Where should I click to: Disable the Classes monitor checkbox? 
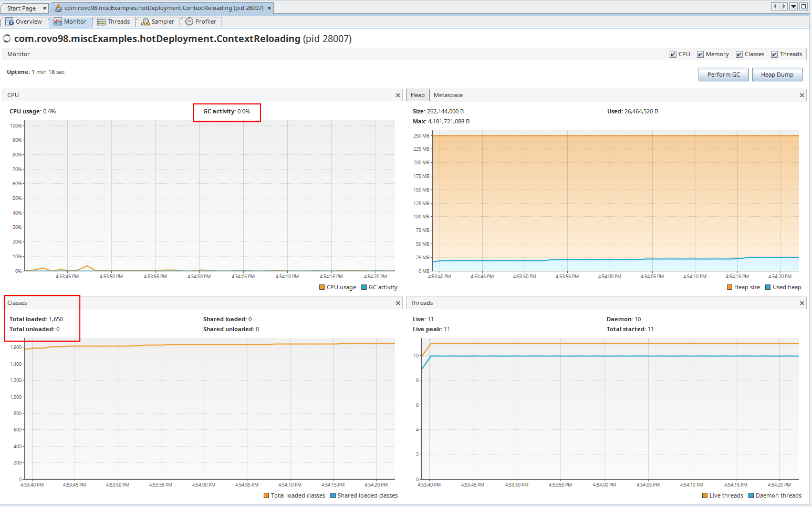pos(739,55)
